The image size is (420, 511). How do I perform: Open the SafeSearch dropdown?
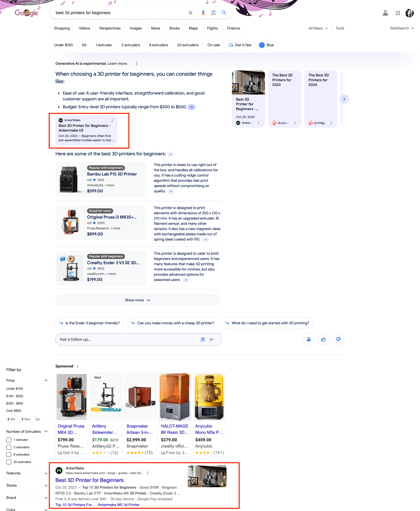[x=402, y=28]
